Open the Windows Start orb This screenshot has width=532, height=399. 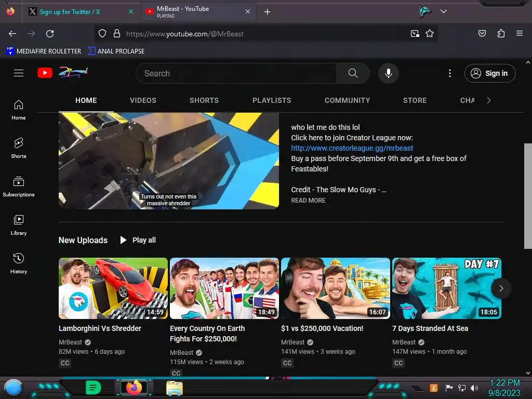tap(14, 388)
